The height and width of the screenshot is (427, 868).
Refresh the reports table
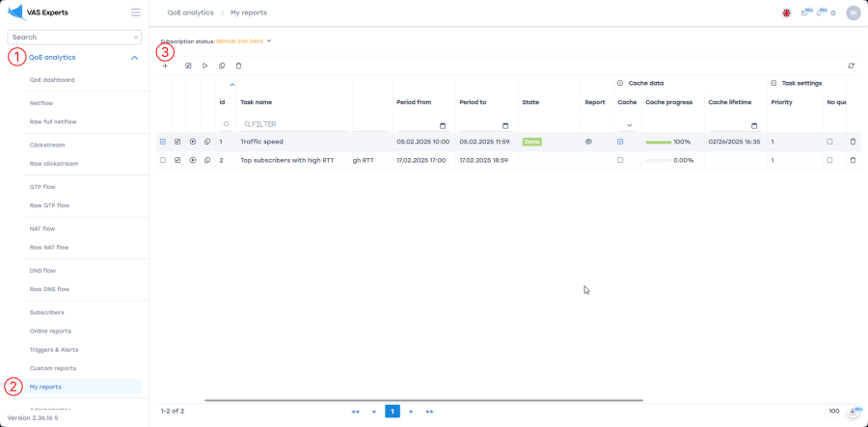pyautogui.click(x=851, y=66)
